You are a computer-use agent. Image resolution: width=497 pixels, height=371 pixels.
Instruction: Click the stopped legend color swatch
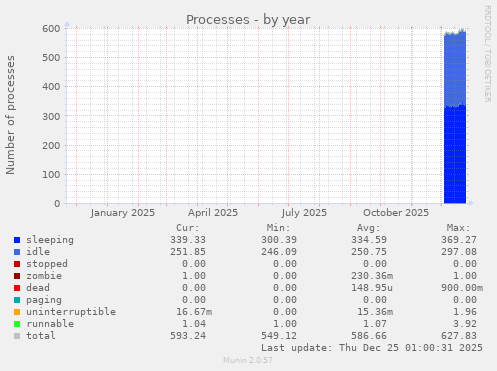pos(17,264)
